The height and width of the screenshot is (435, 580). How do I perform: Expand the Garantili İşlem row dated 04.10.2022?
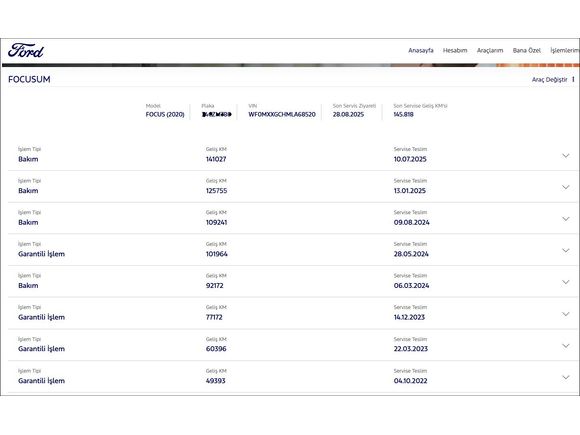tap(566, 377)
